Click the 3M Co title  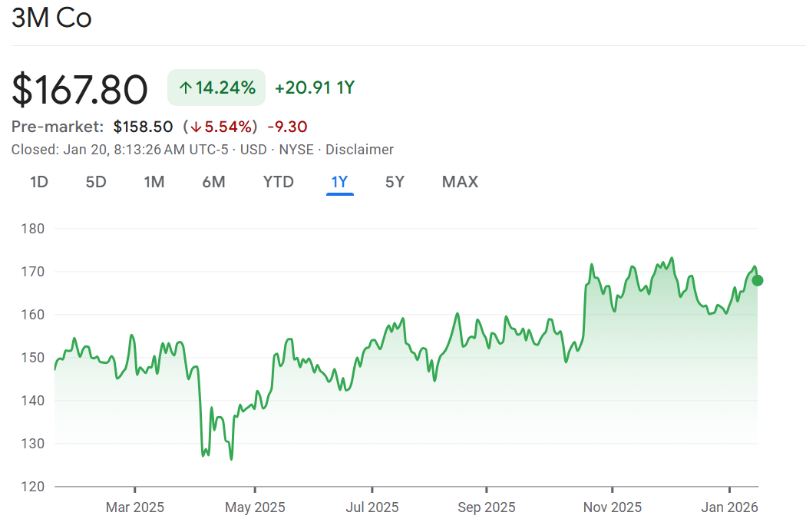click(51, 18)
